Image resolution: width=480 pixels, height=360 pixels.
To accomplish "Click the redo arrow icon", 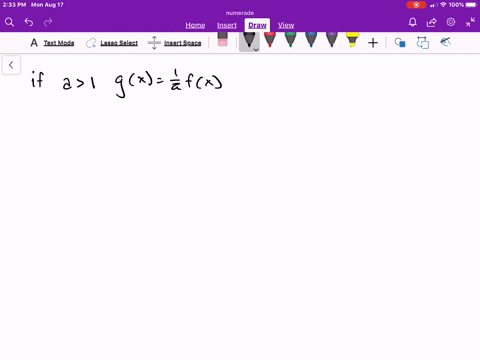I will pos(48,22).
